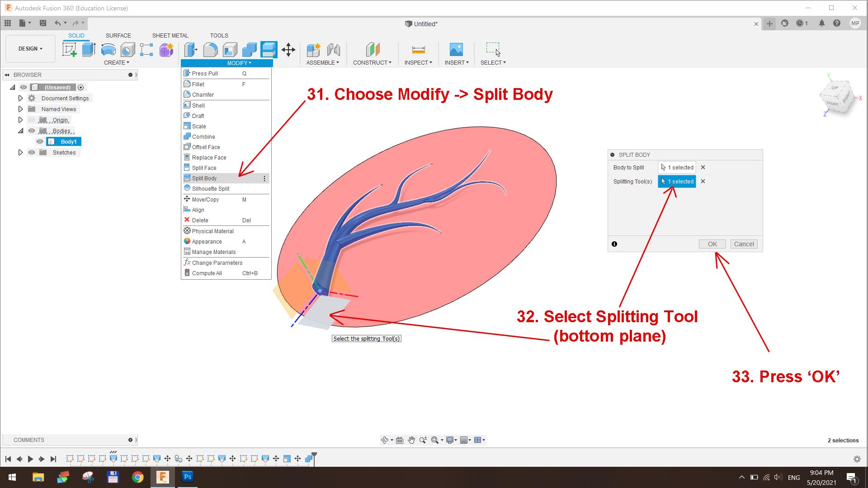Open the notifications bell icon
Viewport: 868px width, 488px height.
[x=821, y=23]
